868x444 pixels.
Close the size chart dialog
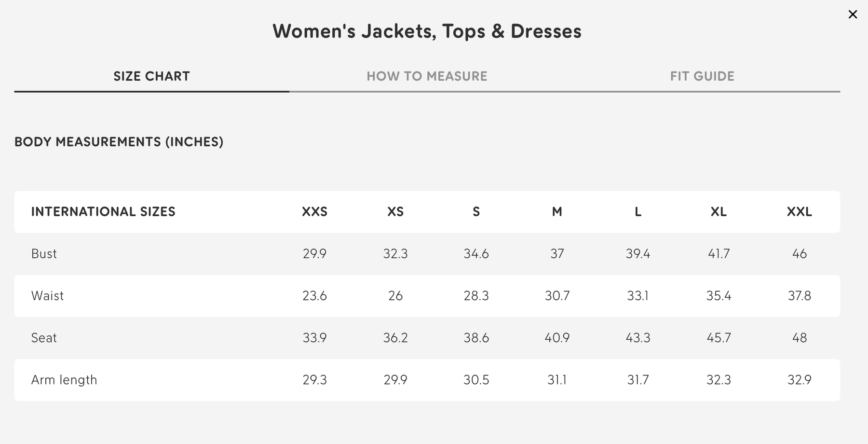tap(853, 14)
